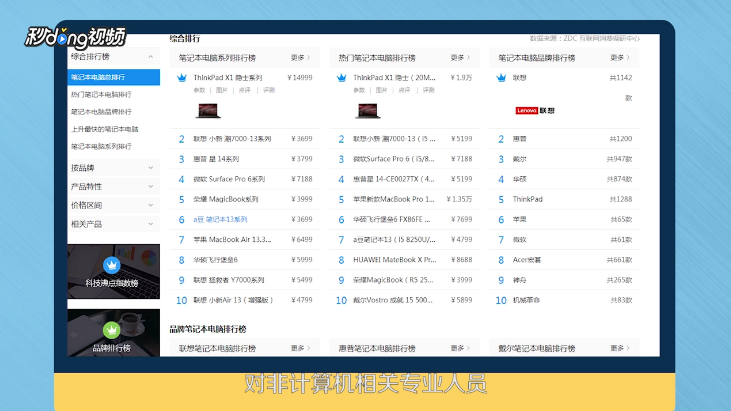Image resolution: width=731 pixels, height=411 pixels.
Task: Open 更多 for 笔记本电脑系列排行榜
Action: coord(300,58)
